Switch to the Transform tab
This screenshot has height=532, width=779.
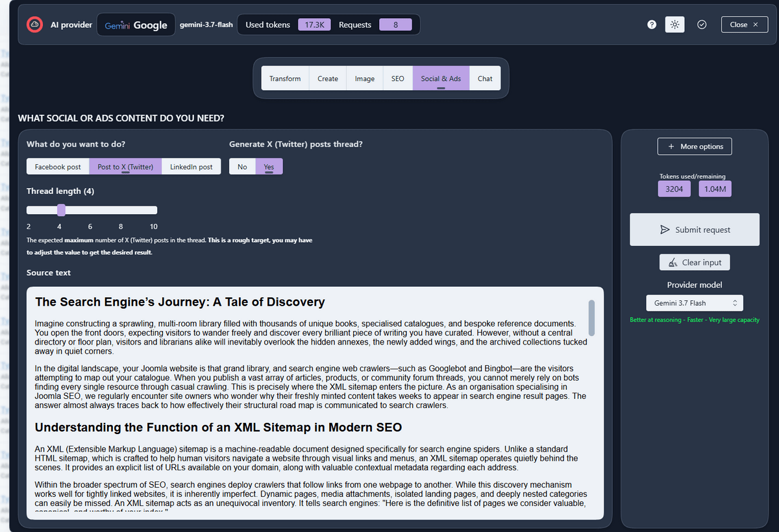pos(285,79)
